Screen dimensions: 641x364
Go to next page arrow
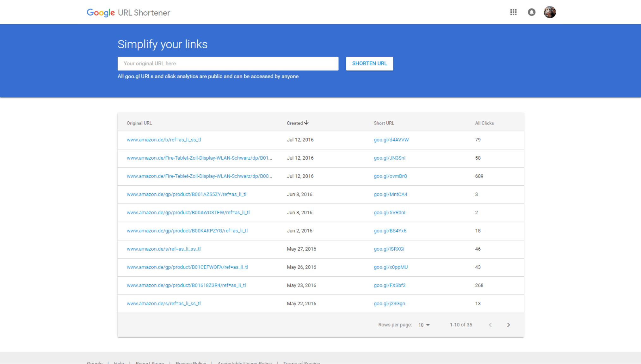508,325
